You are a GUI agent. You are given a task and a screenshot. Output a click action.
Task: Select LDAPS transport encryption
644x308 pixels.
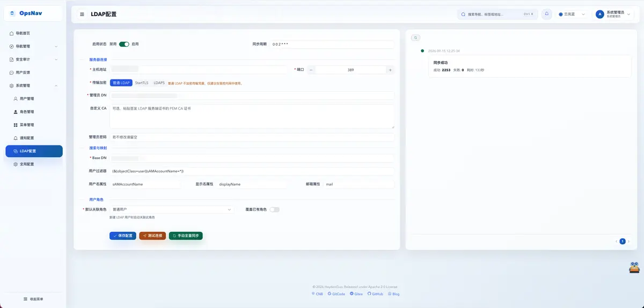pyautogui.click(x=159, y=83)
